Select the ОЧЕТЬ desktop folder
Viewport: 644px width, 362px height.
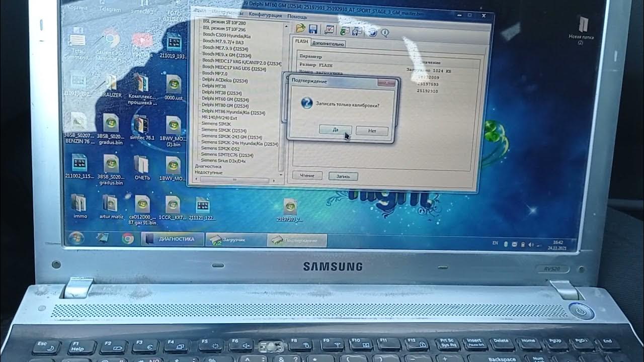click(x=142, y=168)
